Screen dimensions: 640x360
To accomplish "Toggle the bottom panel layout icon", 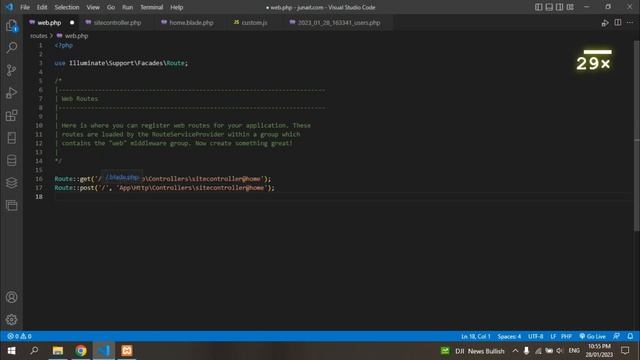I will point(549,7).
